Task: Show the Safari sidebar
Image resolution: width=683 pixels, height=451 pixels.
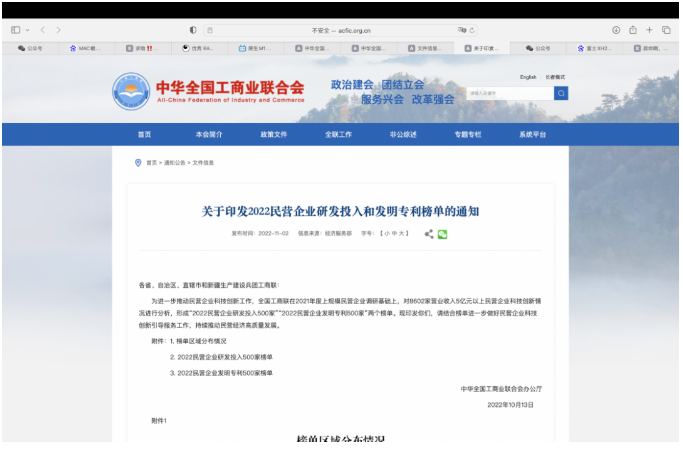Action: click(16, 30)
